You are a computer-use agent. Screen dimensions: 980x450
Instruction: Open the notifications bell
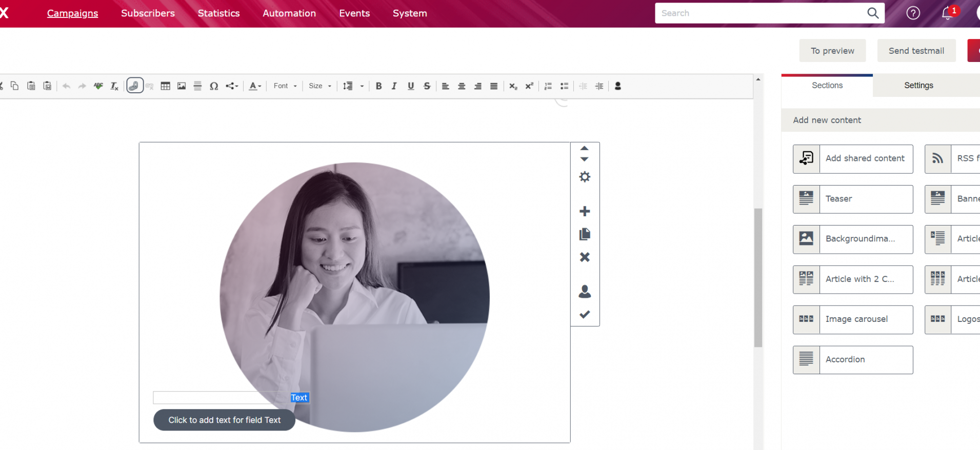point(948,13)
